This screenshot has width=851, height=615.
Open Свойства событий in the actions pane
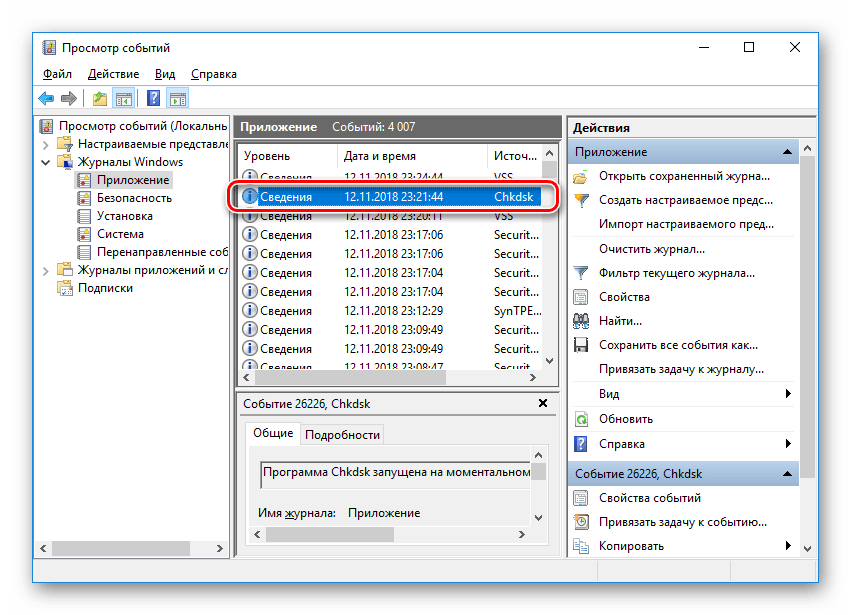click(x=649, y=498)
